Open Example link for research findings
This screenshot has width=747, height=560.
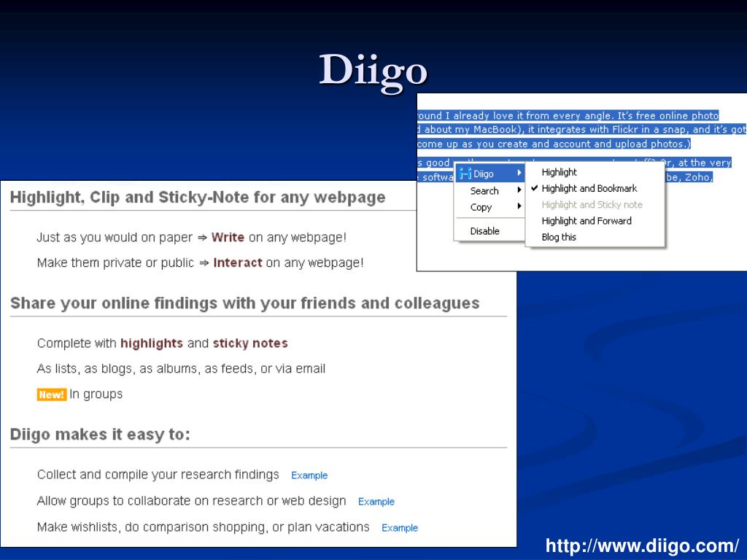(x=309, y=475)
